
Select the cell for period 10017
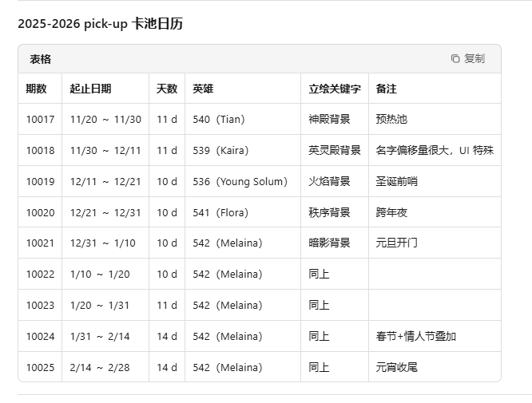[40, 120]
